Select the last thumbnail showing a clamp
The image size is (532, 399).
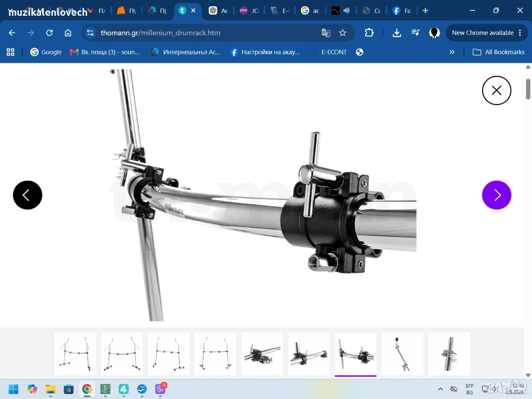click(x=449, y=354)
